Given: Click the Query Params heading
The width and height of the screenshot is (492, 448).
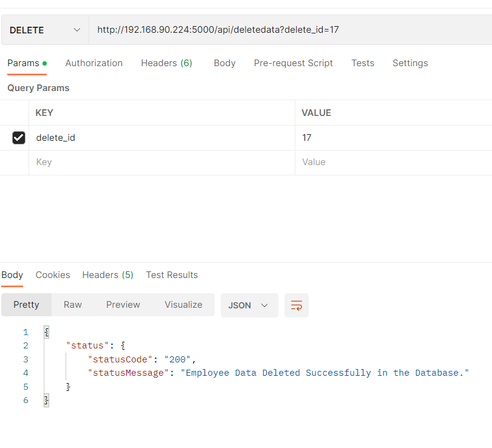Looking at the screenshot, I should (38, 88).
